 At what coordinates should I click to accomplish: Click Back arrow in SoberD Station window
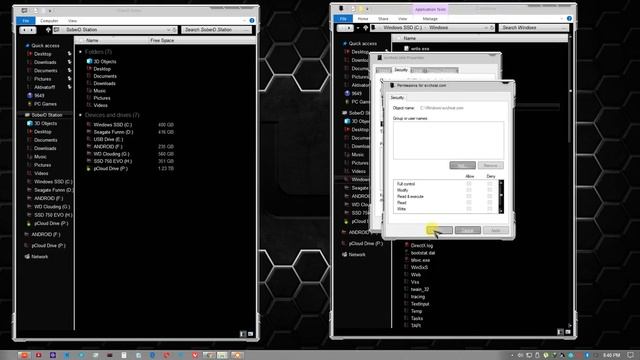coord(24,30)
